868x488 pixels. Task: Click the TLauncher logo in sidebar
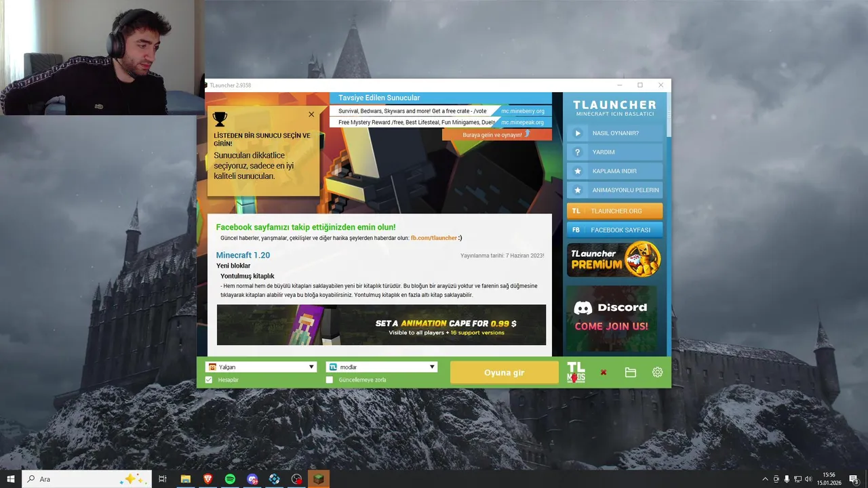click(x=614, y=108)
